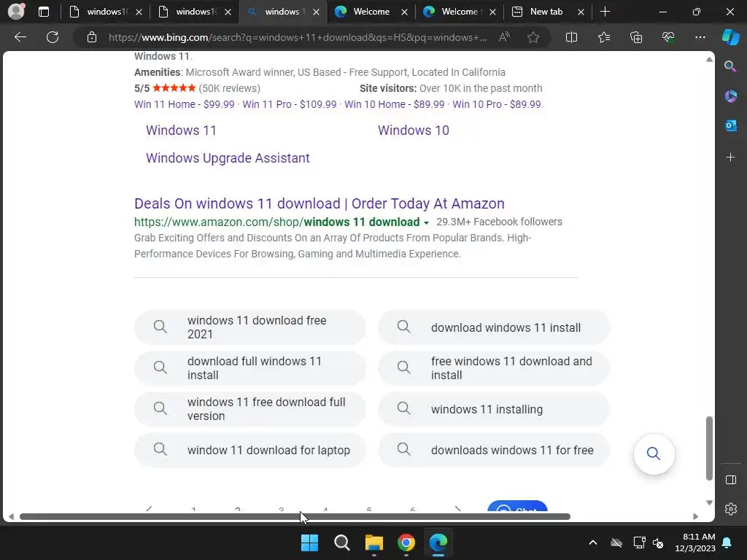747x560 pixels.
Task: Close the active Bing search tab
Action: pyautogui.click(x=316, y=12)
